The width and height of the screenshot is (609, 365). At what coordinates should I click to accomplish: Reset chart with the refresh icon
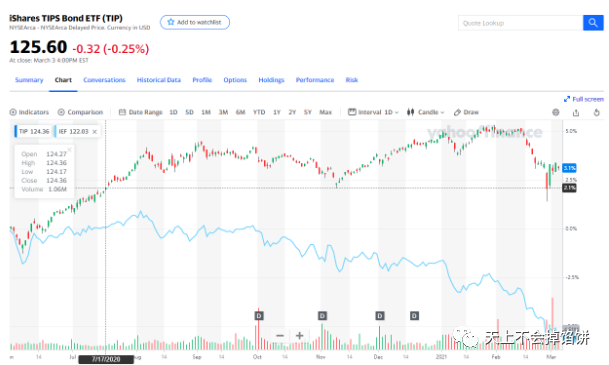(x=597, y=113)
